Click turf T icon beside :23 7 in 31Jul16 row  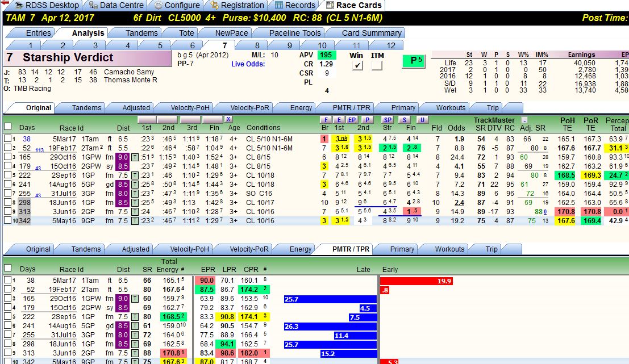pyautogui.click(x=135, y=193)
